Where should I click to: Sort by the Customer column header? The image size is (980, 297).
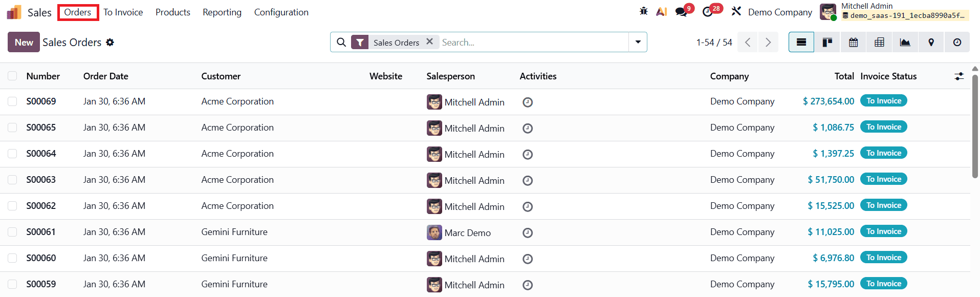click(x=221, y=76)
